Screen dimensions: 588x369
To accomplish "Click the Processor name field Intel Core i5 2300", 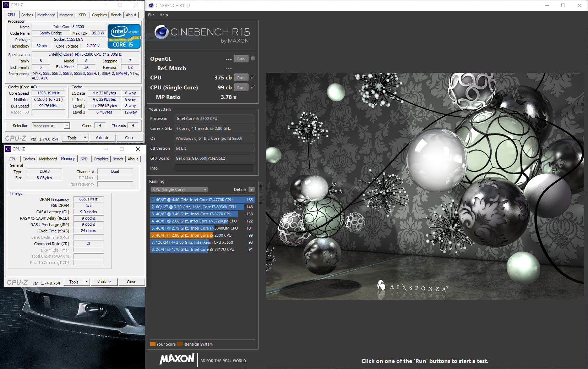I will [69, 27].
